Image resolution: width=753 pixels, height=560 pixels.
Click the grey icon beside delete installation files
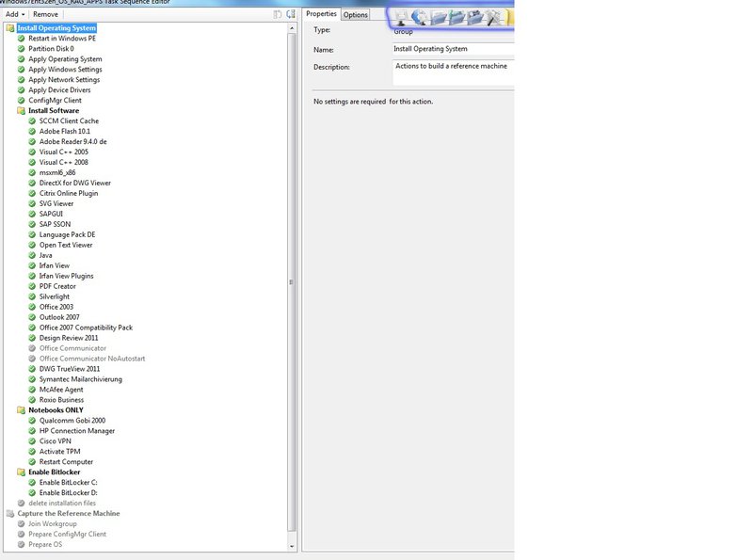pyautogui.click(x=21, y=503)
